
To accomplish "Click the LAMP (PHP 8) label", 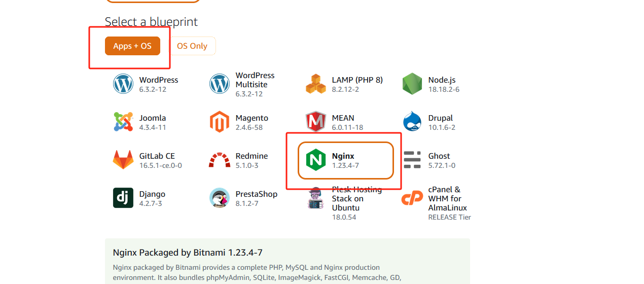I will [x=357, y=80].
